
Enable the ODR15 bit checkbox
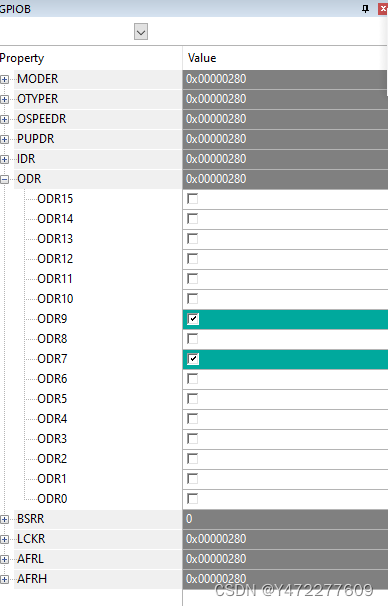[192, 199]
